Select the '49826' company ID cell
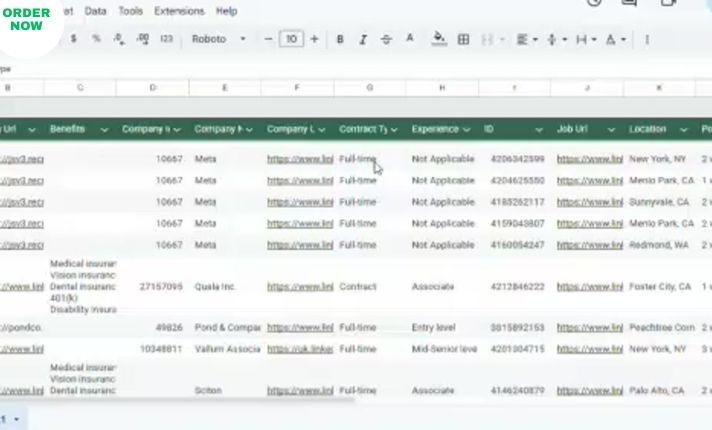This screenshot has height=430, width=712. pos(153,327)
